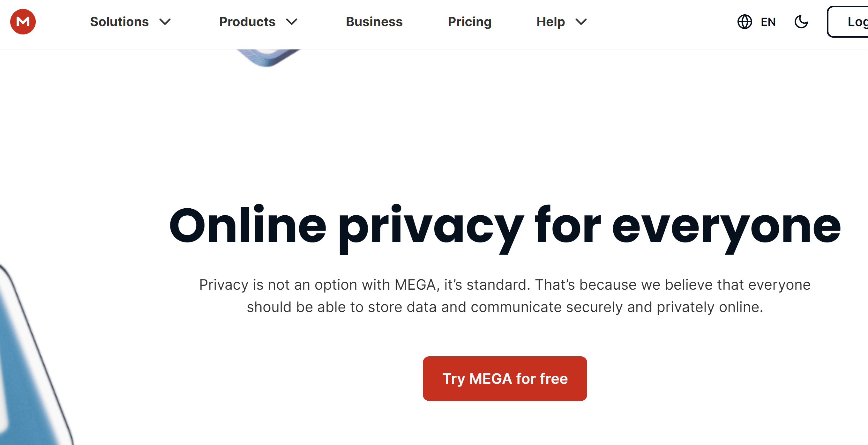Image resolution: width=868 pixels, height=445 pixels.
Task: Expand the Products chevron arrow
Action: click(292, 22)
